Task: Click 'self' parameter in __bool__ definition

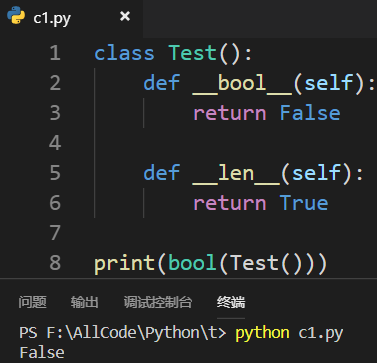Action: (x=329, y=83)
